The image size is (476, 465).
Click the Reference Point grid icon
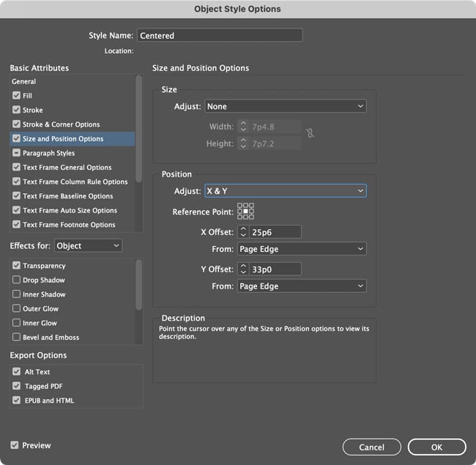(x=245, y=211)
